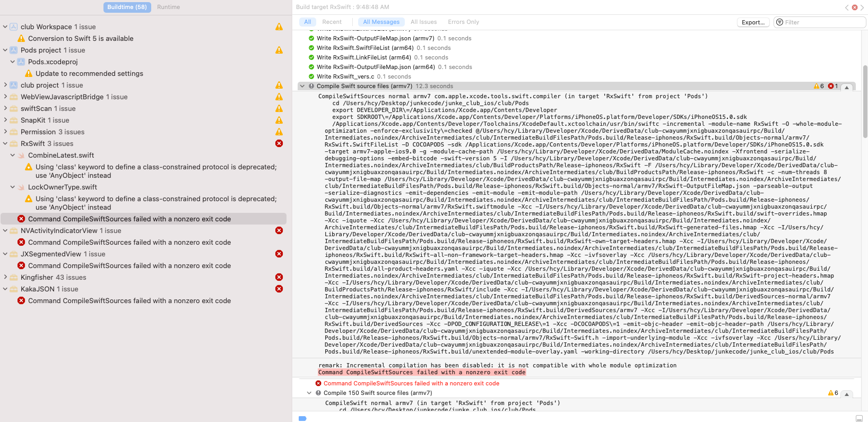Click the error badge on the Compile Swift source files row
Viewport: 868px width, 422px height.
833,86
